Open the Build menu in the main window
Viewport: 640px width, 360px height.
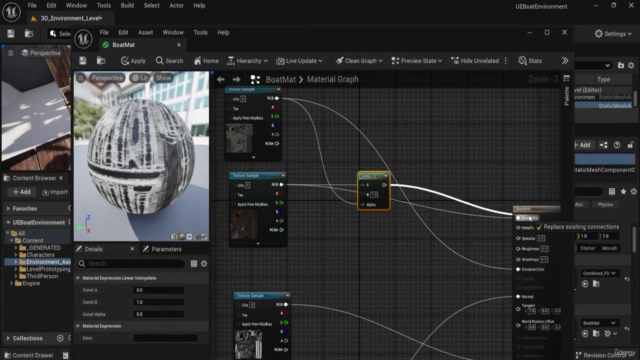pos(127,5)
